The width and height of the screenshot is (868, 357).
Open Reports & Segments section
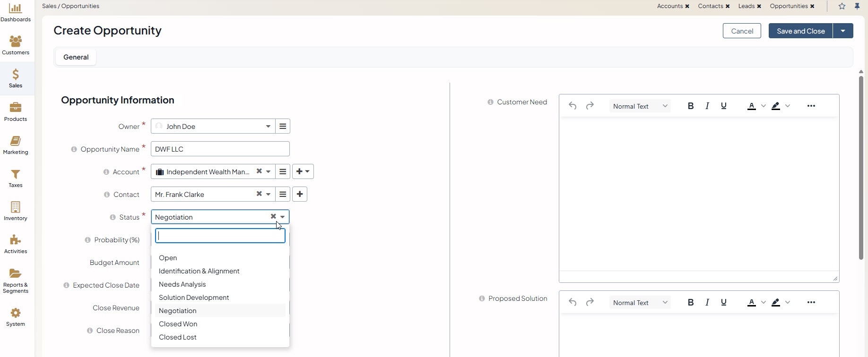16,280
